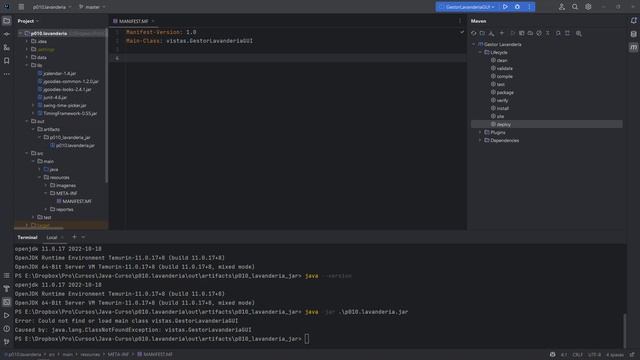
Task: Click the terminal vertical scrollbar
Action: click(x=624, y=330)
